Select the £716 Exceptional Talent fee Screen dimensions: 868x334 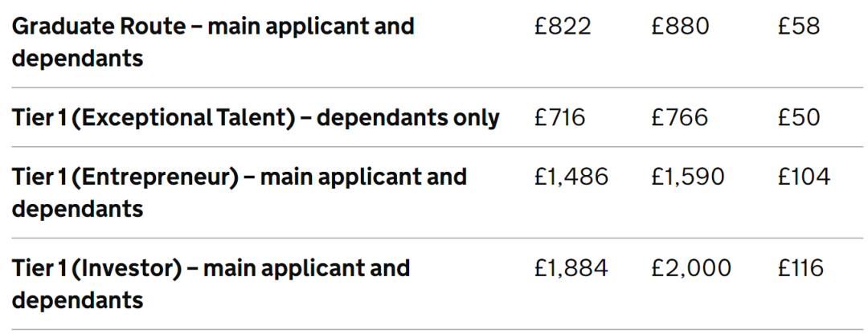point(559,118)
